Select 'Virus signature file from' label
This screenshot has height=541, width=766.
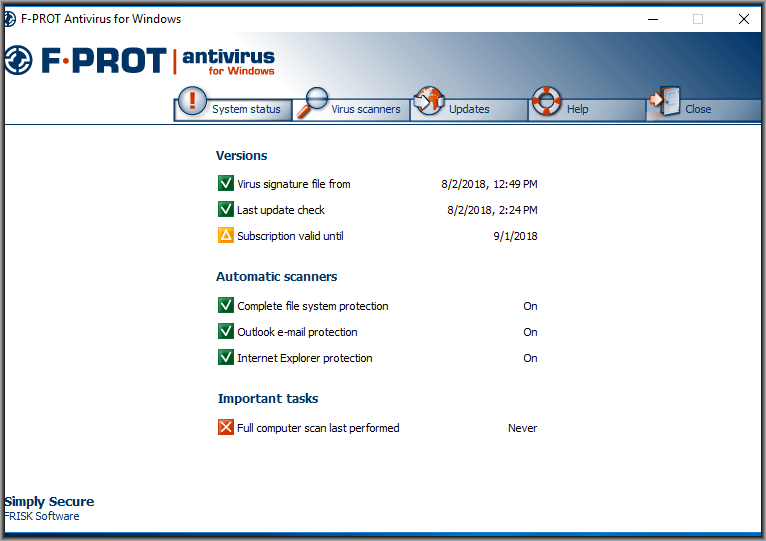[294, 184]
